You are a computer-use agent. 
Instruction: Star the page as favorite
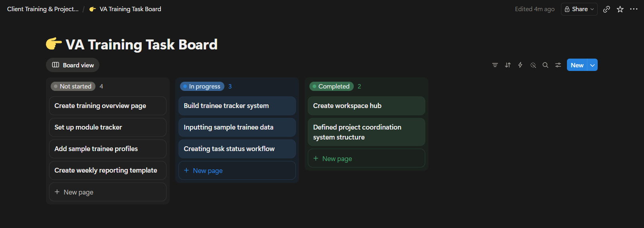click(620, 9)
